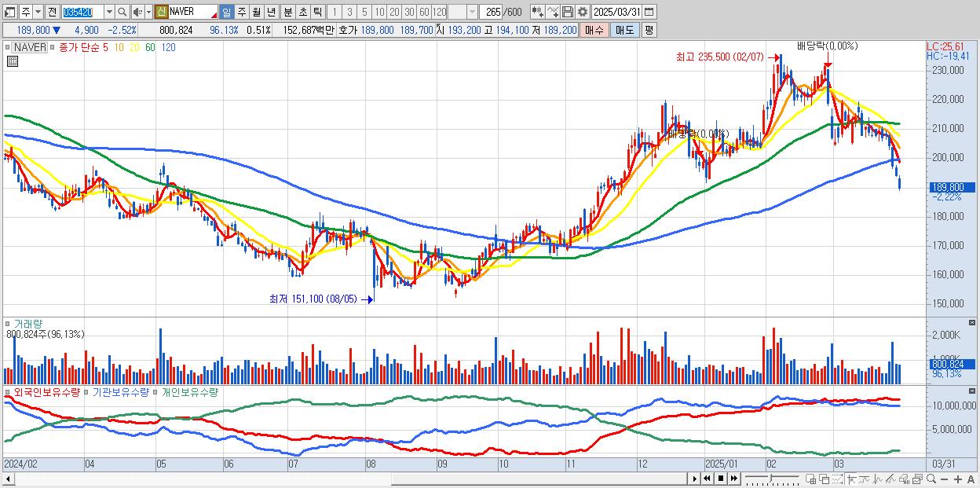Click the 주 button at top-left
Viewport: 980px width, 488px height.
click(26, 12)
